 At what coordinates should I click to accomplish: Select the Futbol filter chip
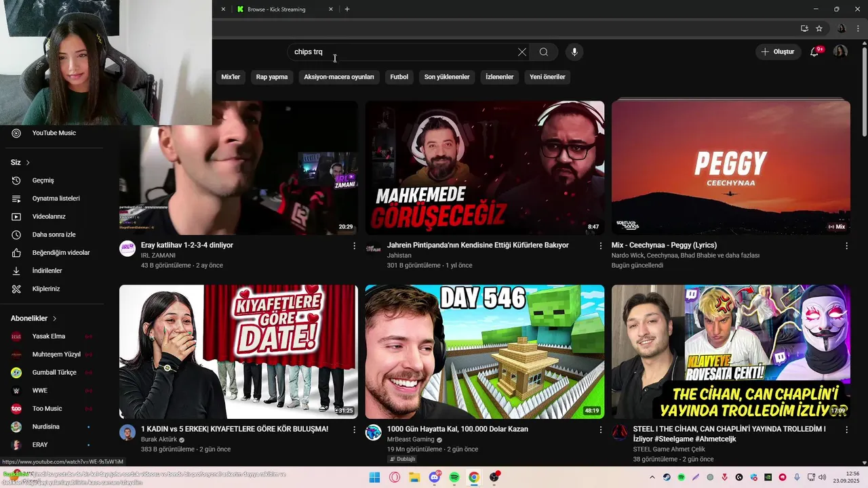[x=399, y=77]
